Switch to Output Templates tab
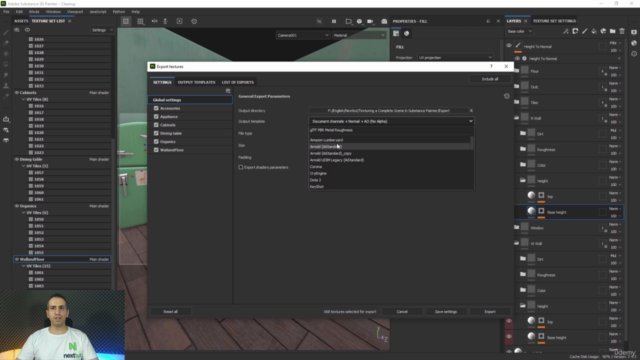The image size is (640, 360). [196, 82]
